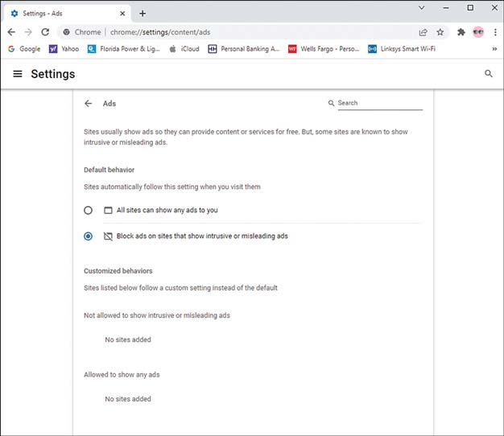Show more bookmarks with the double chevron
Viewport: 504px width, 436px height.
(x=494, y=49)
